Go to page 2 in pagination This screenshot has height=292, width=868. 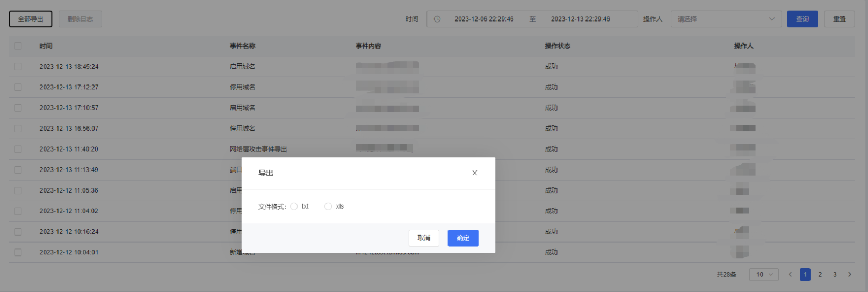click(820, 274)
